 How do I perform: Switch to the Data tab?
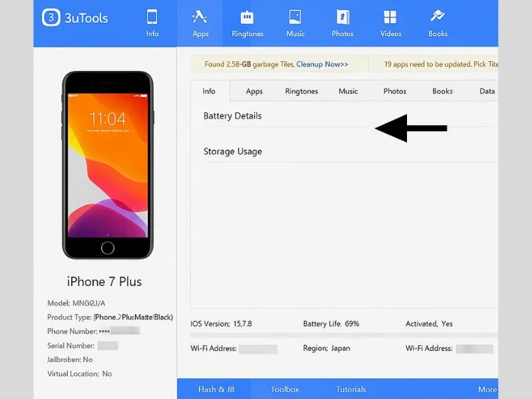pos(487,91)
